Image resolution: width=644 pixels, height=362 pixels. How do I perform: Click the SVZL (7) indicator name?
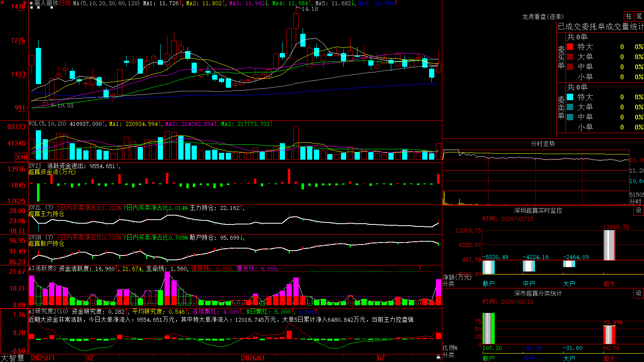[x=41, y=208]
